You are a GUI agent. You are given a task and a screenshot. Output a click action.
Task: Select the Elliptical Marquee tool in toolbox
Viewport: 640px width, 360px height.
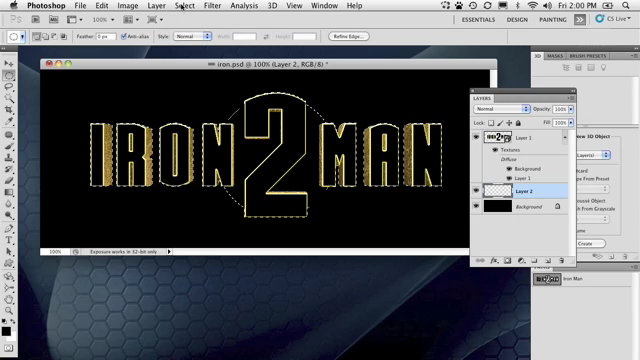pos(9,75)
